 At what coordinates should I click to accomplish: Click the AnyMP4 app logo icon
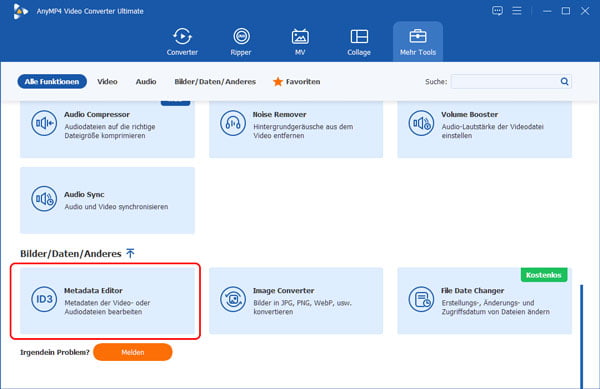click(20, 11)
